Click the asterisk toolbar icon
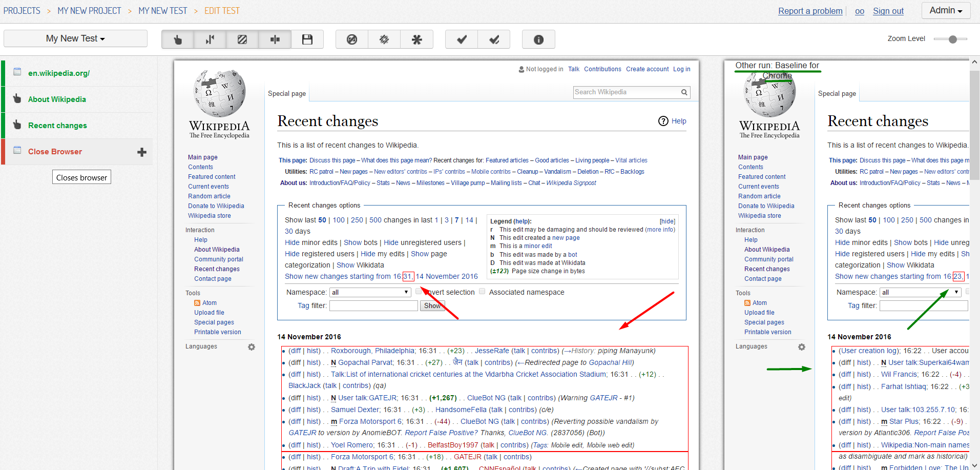 pyautogui.click(x=417, y=39)
